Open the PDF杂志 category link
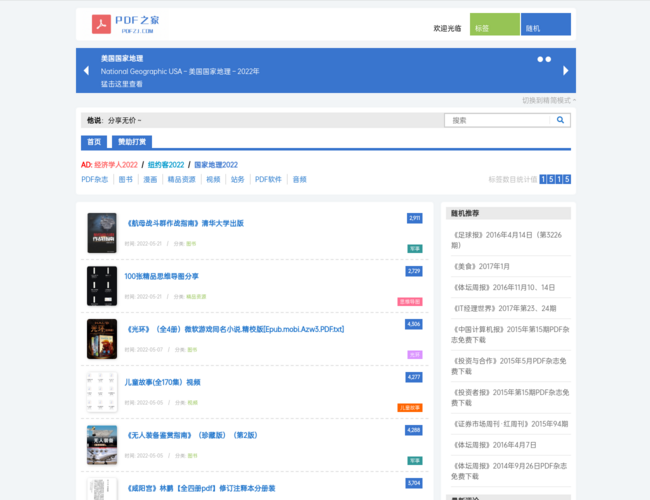Image resolution: width=650 pixels, height=500 pixels. pyautogui.click(x=95, y=180)
